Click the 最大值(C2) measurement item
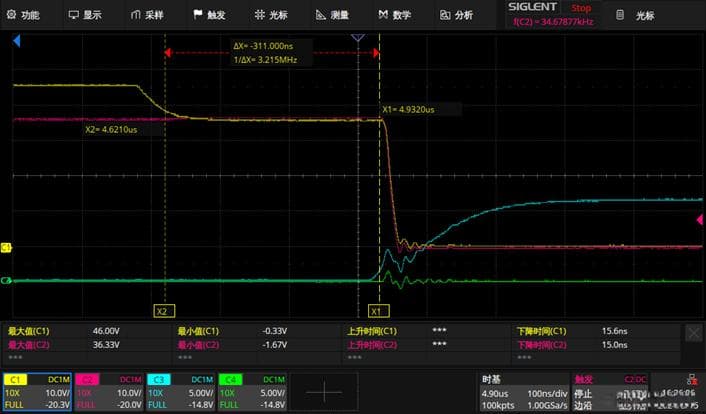Screen dimensions: 706x414 [29, 345]
